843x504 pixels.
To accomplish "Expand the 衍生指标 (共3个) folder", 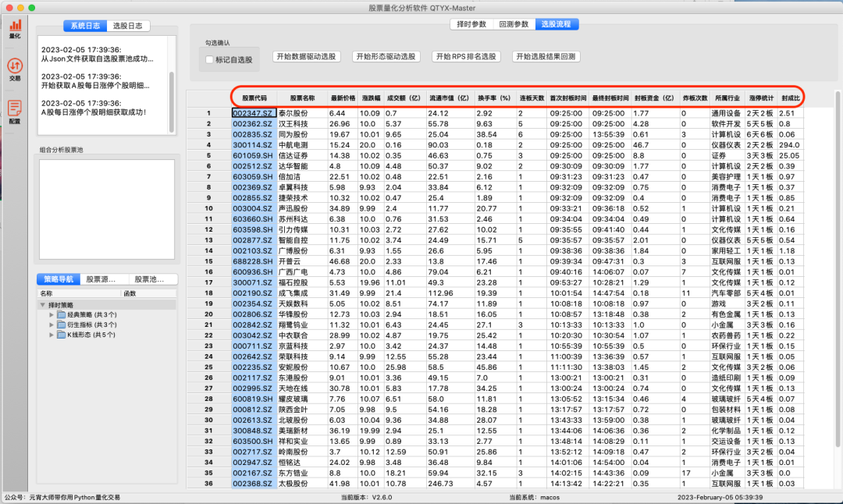I will (x=52, y=325).
